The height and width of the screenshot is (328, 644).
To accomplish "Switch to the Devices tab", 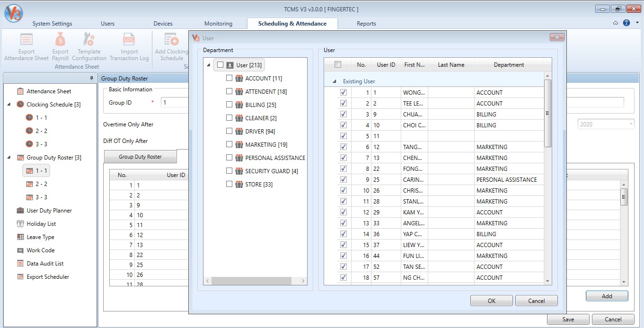I will pyautogui.click(x=163, y=24).
